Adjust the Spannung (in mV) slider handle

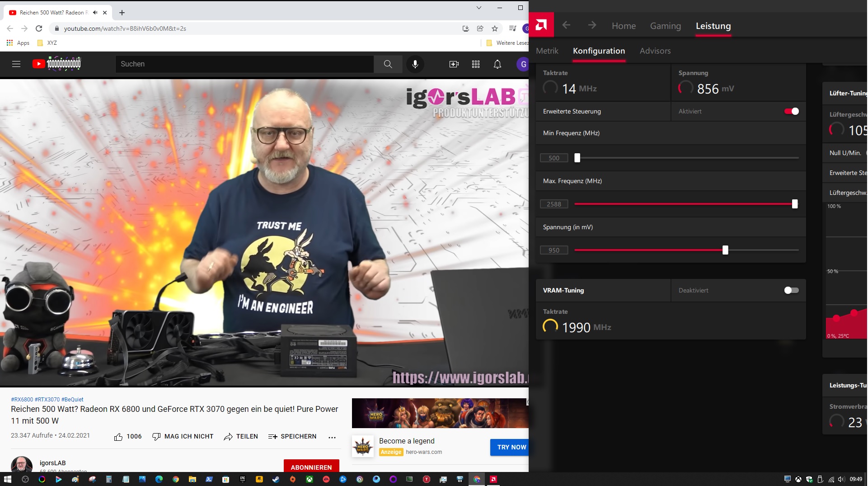(725, 250)
